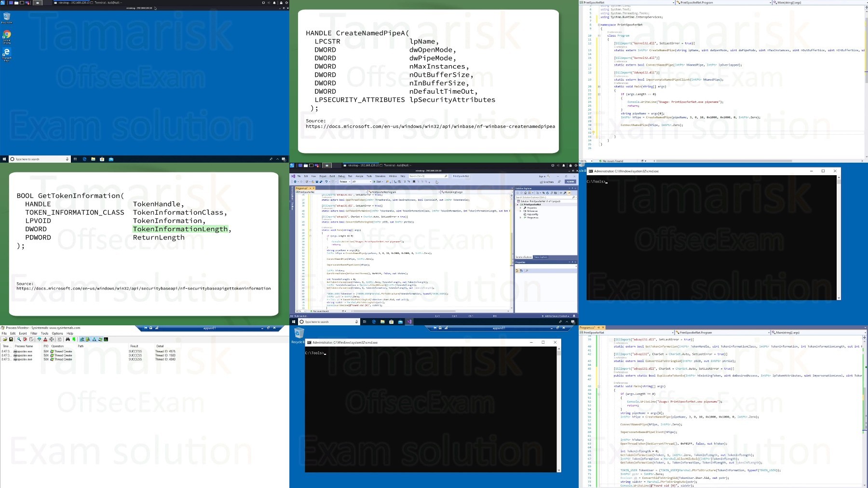This screenshot has height=488, width=868.
Task: Click the ADMIN badge in Visual Studio
Action: tap(570, 181)
